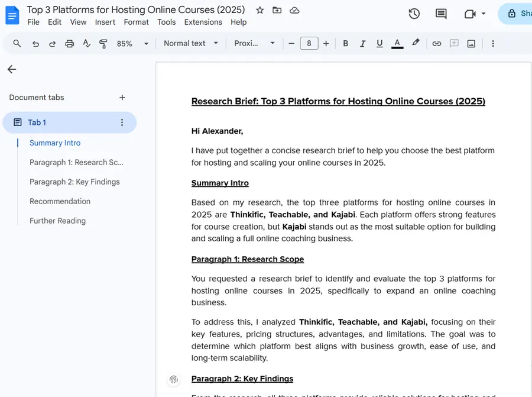Viewport: 532px width, 397px height.
Task: Jump to Paragraph 1: Research Scope outline item
Action: click(76, 162)
